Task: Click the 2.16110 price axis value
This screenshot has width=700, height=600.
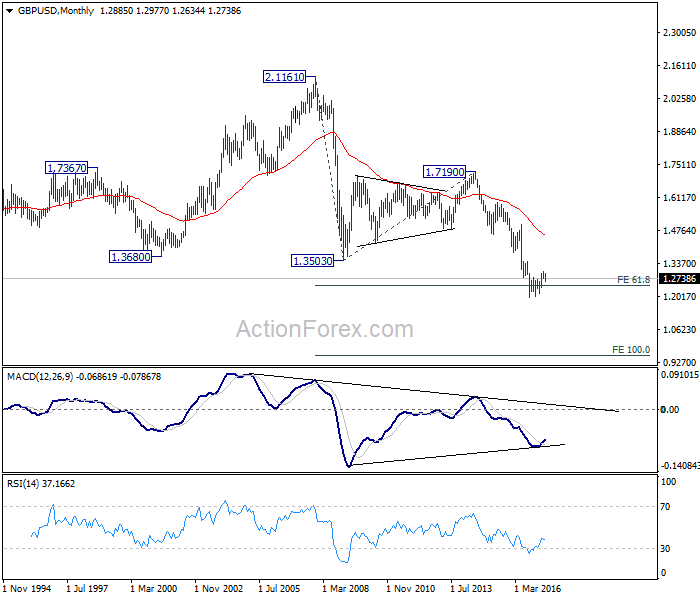Action: [679, 66]
